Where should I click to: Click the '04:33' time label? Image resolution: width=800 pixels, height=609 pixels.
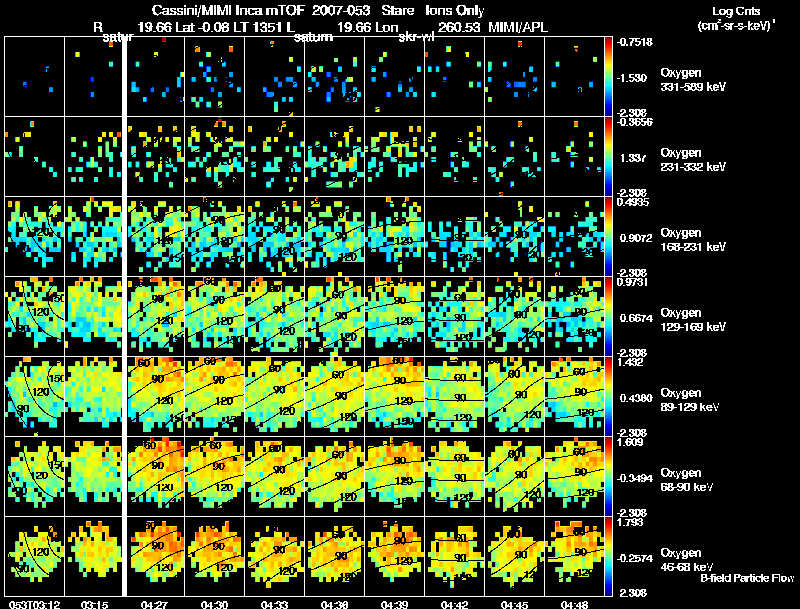[274, 604]
